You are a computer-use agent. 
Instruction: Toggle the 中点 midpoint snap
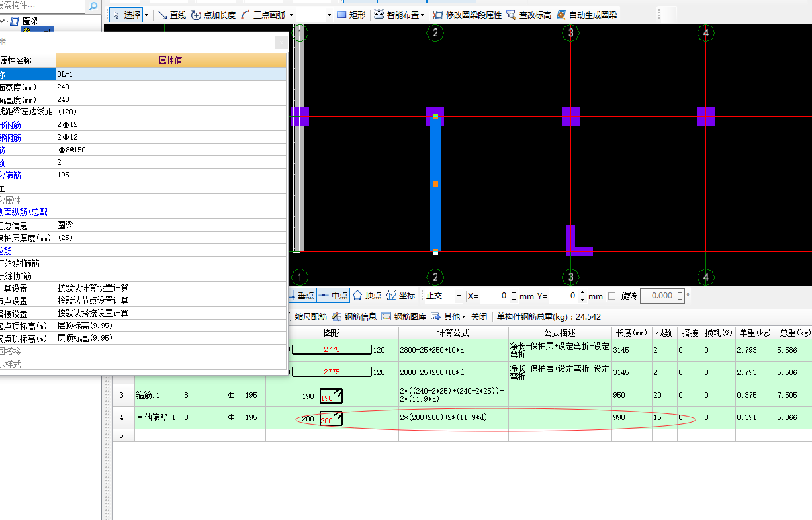point(334,296)
